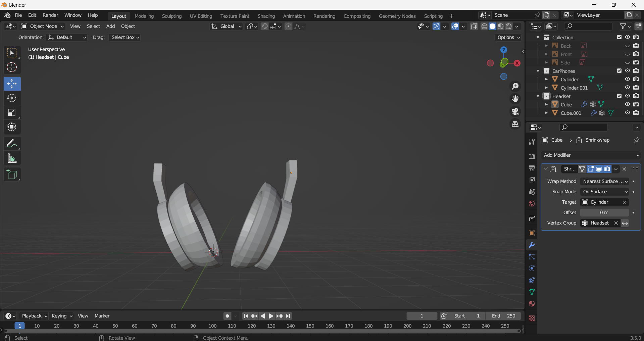644x341 pixels.
Task: Switch to the Sculpting workspace tab
Action: 171,16
